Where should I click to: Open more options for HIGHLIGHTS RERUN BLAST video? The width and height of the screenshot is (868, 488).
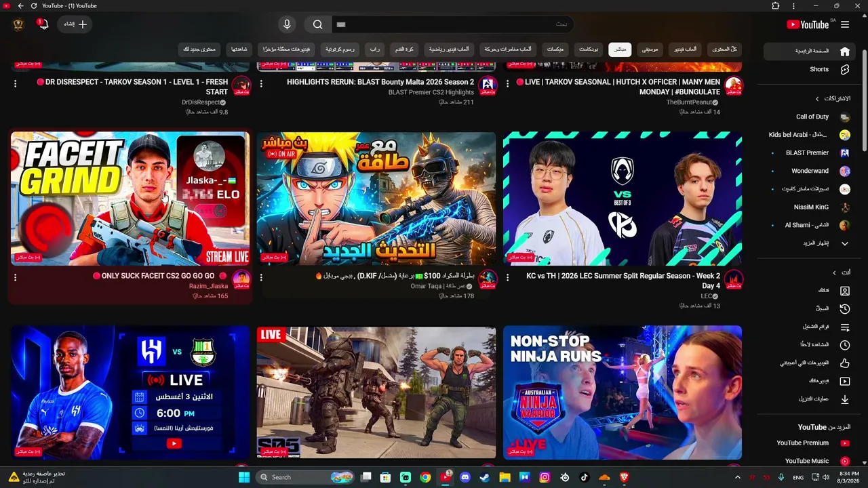point(261,83)
